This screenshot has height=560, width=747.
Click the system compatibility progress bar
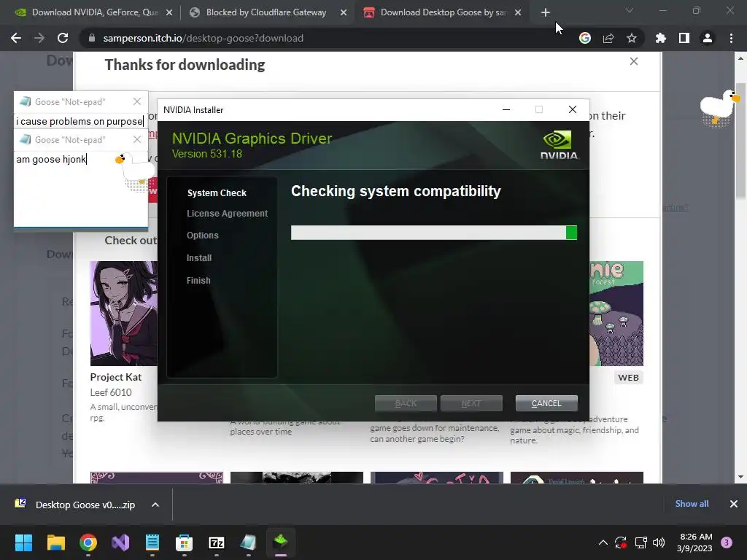(x=434, y=233)
